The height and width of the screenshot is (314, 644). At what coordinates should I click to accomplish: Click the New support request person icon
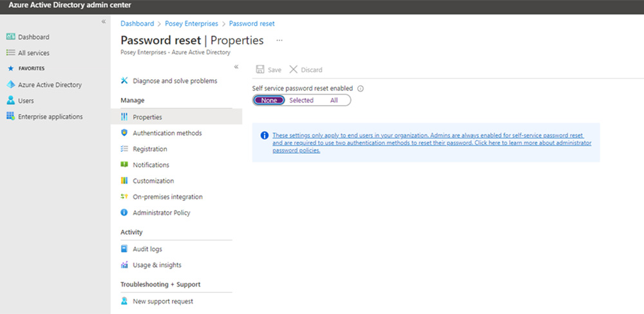[124, 301]
